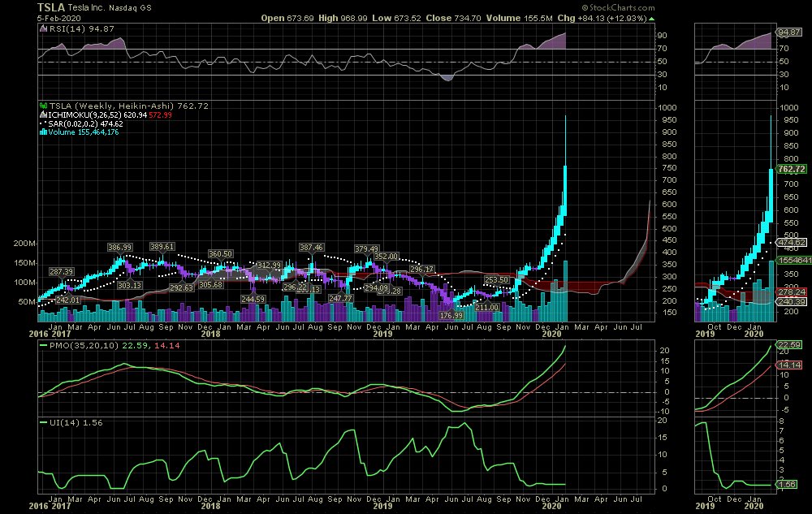Screen dimensions: 812x514
Task: Click the RSI(14) legend icon
Action: point(44,29)
